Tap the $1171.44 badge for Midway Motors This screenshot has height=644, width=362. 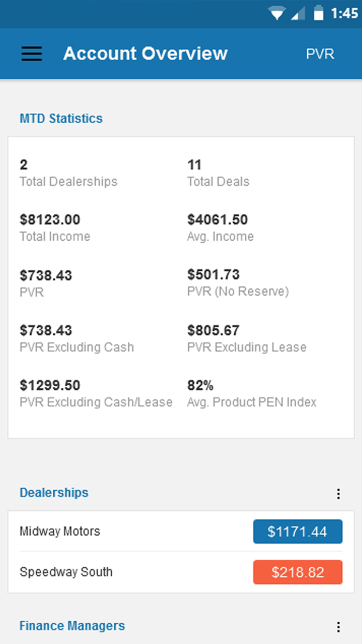pos(298,531)
